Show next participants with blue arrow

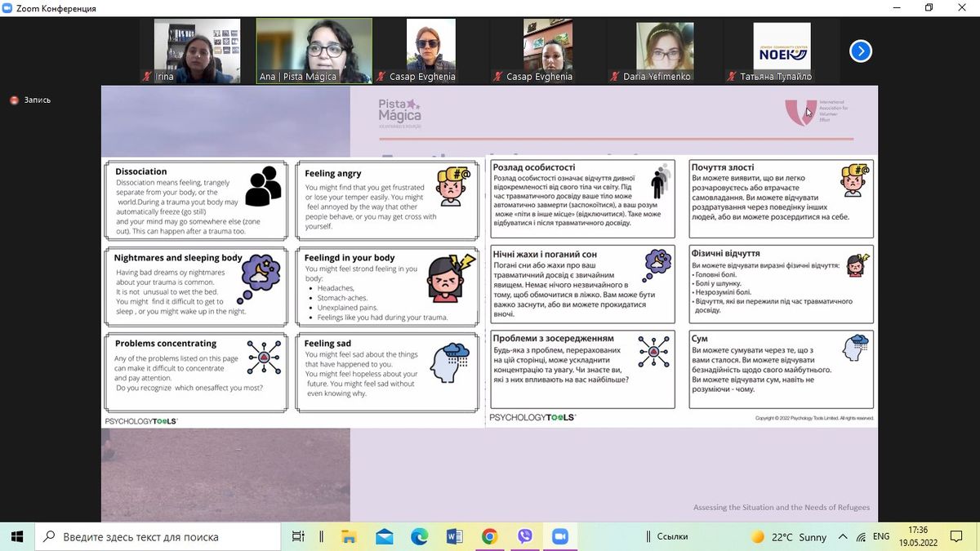pos(860,51)
